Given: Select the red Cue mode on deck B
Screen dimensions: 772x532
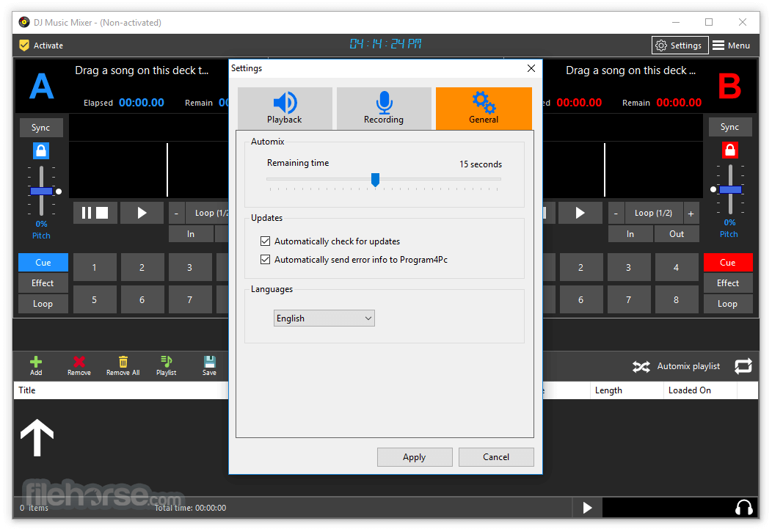Looking at the screenshot, I should coord(728,262).
